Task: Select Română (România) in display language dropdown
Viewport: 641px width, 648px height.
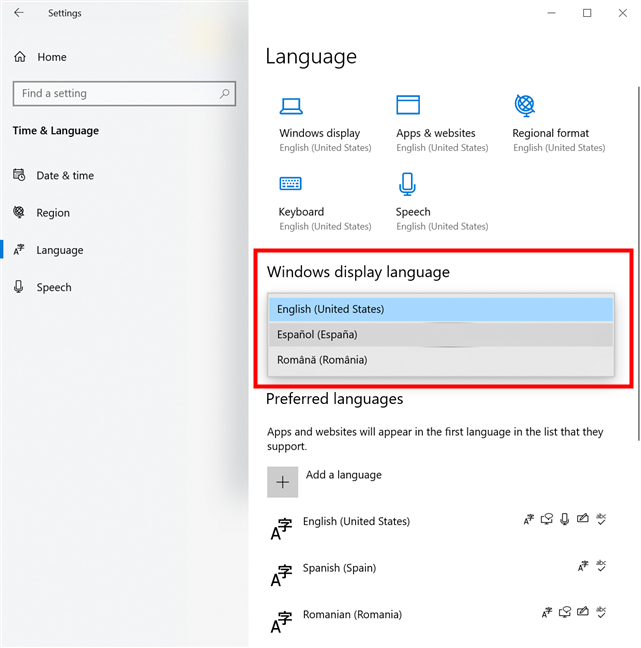Action: (x=441, y=360)
